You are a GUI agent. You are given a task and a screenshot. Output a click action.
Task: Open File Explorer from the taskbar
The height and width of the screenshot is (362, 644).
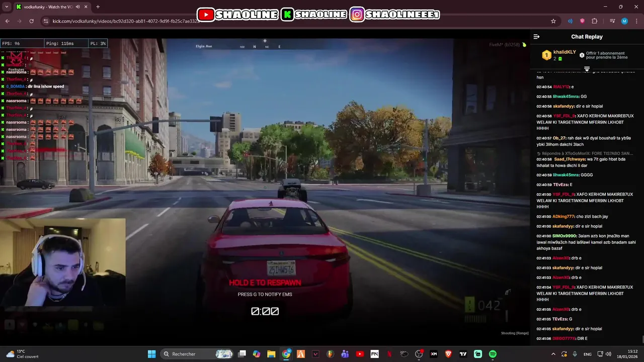tap(271, 354)
